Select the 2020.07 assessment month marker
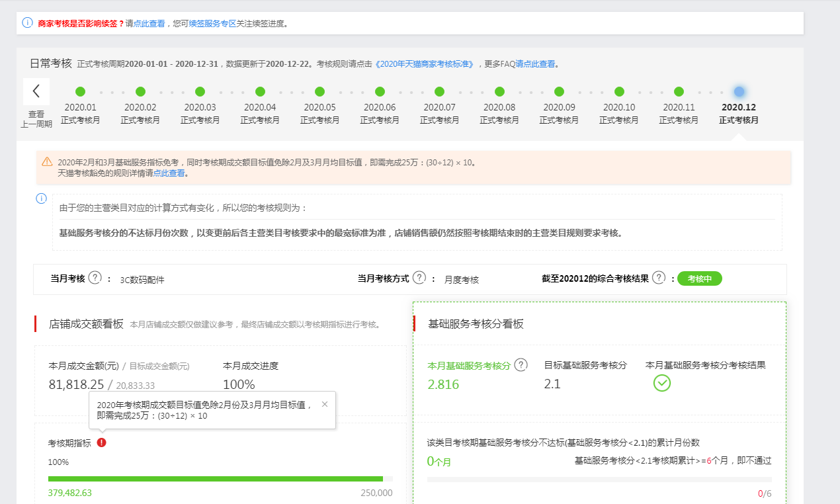 coord(440,92)
